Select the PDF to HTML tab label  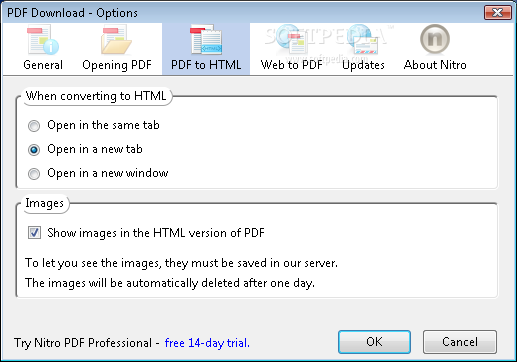click(x=206, y=65)
